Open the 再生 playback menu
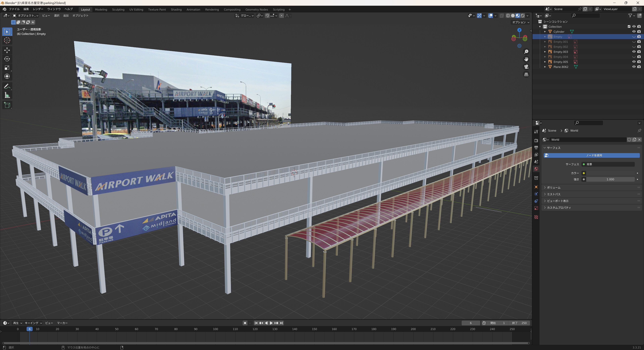The width and height of the screenshot is (644, 350). pos(17,323)
